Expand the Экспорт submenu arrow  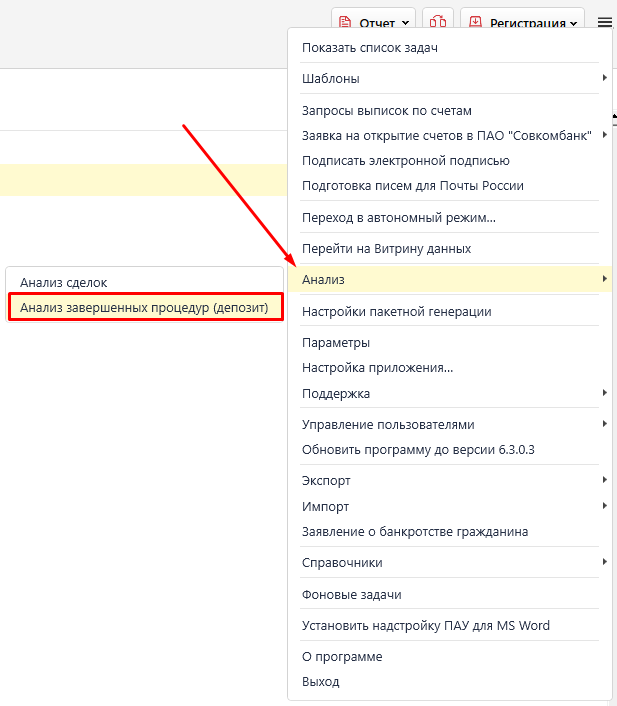click(x=605, y=480)
